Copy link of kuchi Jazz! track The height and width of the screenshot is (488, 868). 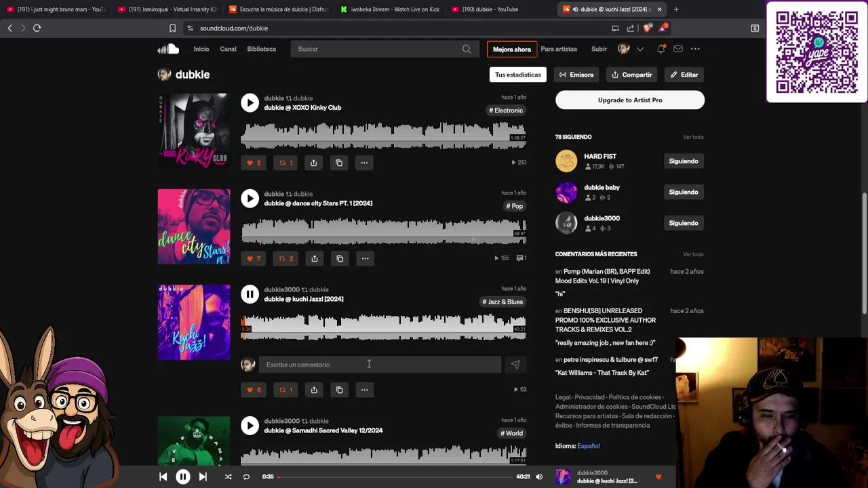click(339, 390)
